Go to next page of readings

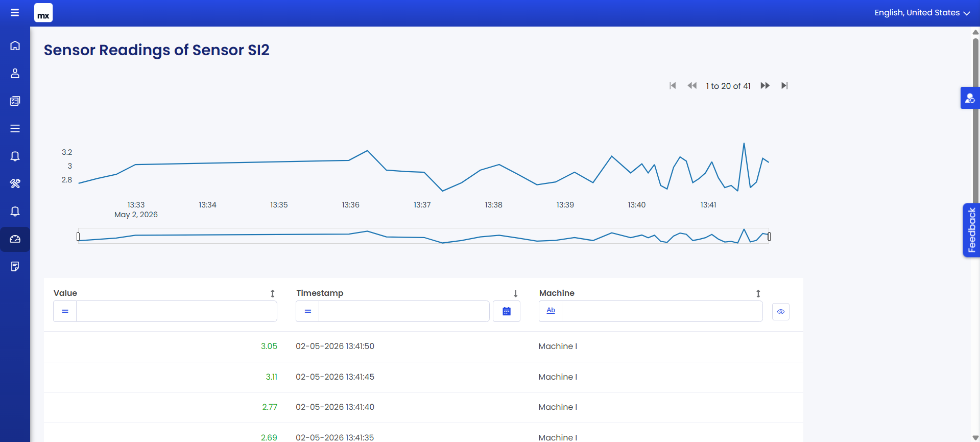coord(765,85)
